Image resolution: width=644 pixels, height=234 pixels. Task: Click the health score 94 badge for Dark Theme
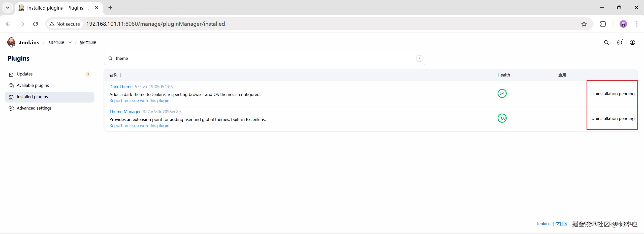502,93
